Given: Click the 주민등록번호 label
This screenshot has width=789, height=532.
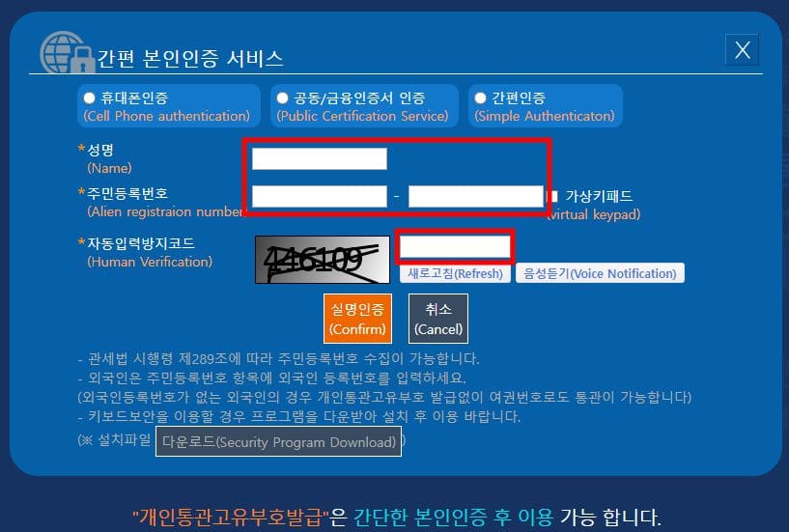Looking at the screenshot, I should tap(127, 193).
